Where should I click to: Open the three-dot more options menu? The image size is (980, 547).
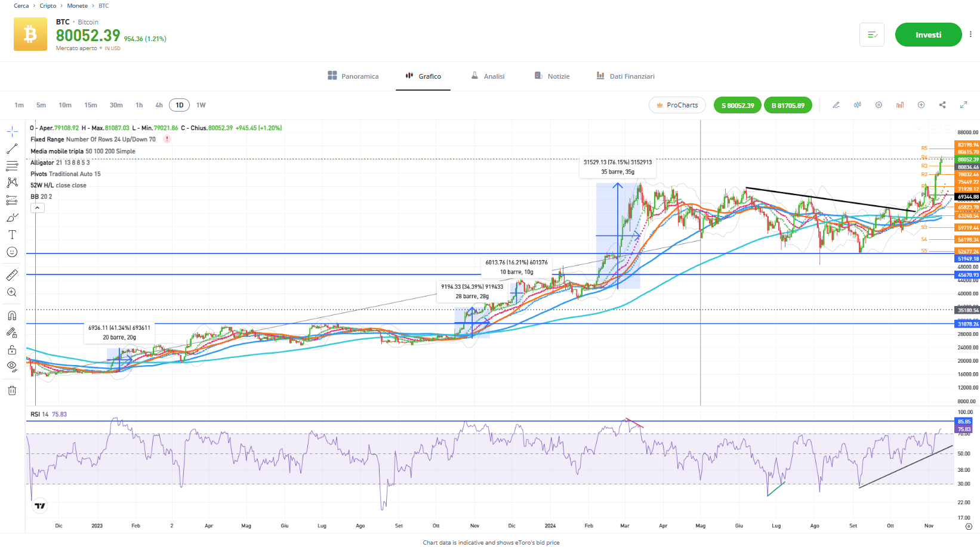[970, 35]
